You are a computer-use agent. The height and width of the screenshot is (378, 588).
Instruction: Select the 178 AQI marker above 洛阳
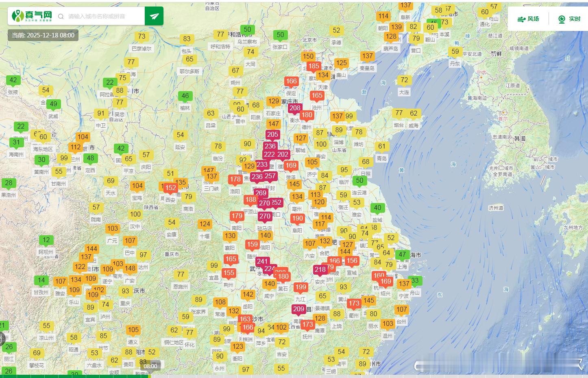pos(235,180)
